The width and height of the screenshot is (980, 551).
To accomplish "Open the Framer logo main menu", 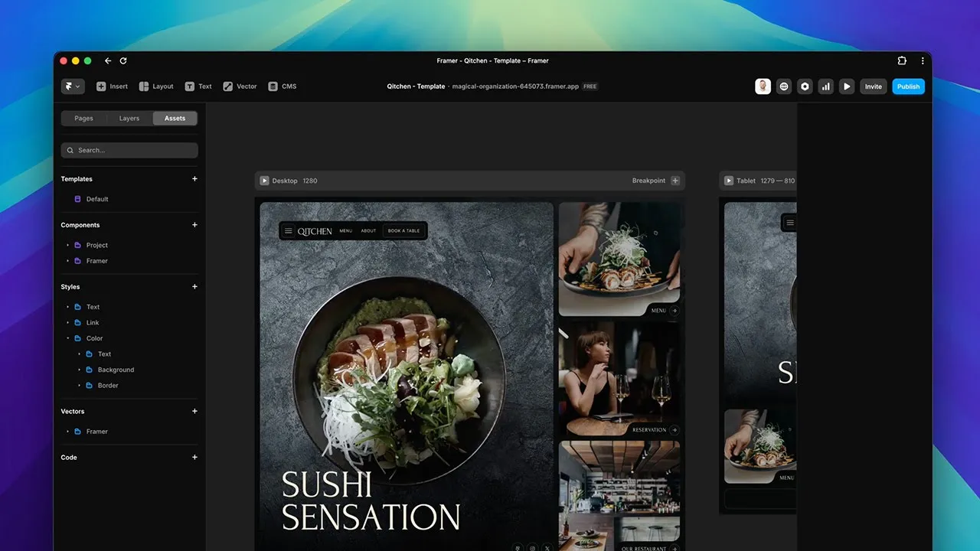I will click(73, 86).
